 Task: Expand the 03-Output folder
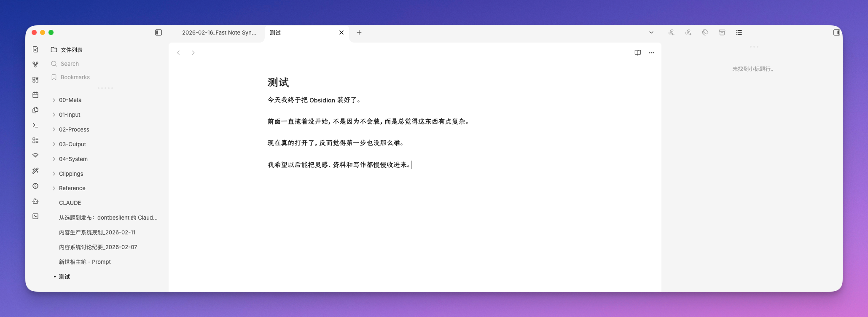(54, 144)
